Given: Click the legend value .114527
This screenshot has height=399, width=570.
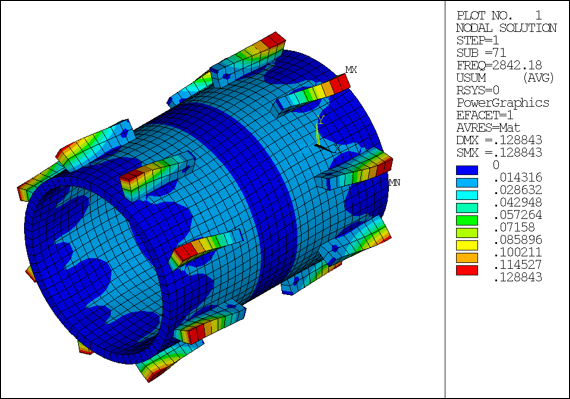Looking at the screenshot, I should (517, 265).
